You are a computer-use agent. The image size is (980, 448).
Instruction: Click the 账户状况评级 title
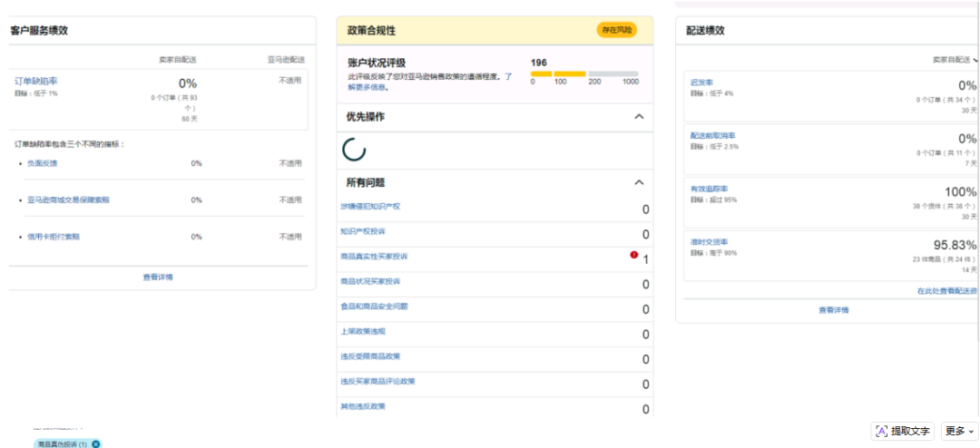point(377,63)
